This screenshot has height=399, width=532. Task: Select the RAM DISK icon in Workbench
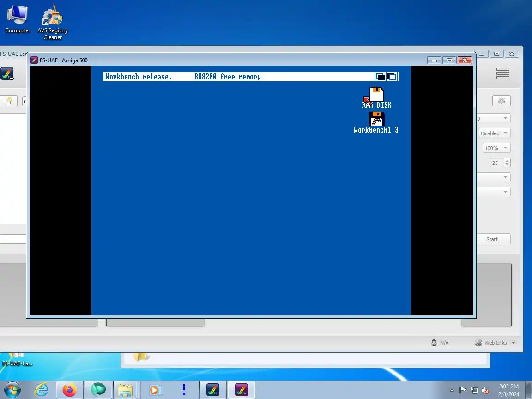[x=377, y=98]
